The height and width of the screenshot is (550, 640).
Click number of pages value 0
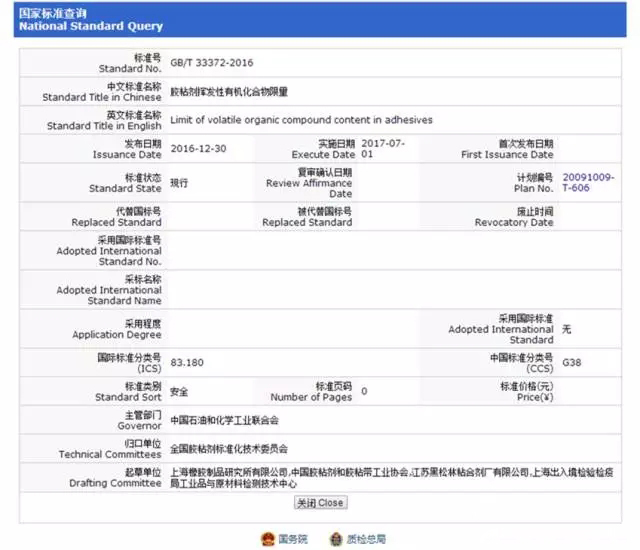[x=364, y=391]
